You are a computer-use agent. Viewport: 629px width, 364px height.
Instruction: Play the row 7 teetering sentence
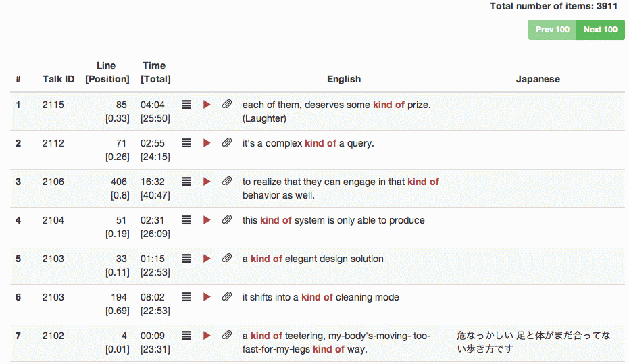pyautogui.click(x=207, y=336)
